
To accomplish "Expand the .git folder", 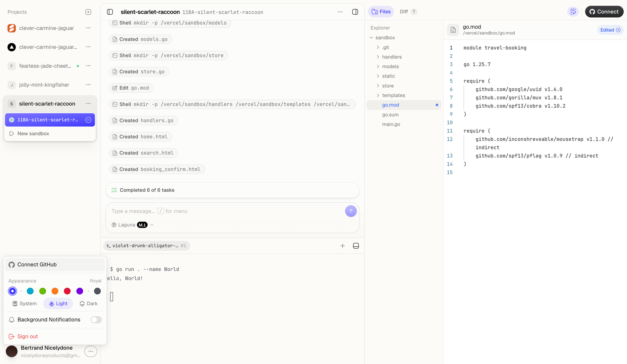I will click(x=378, y=47).
